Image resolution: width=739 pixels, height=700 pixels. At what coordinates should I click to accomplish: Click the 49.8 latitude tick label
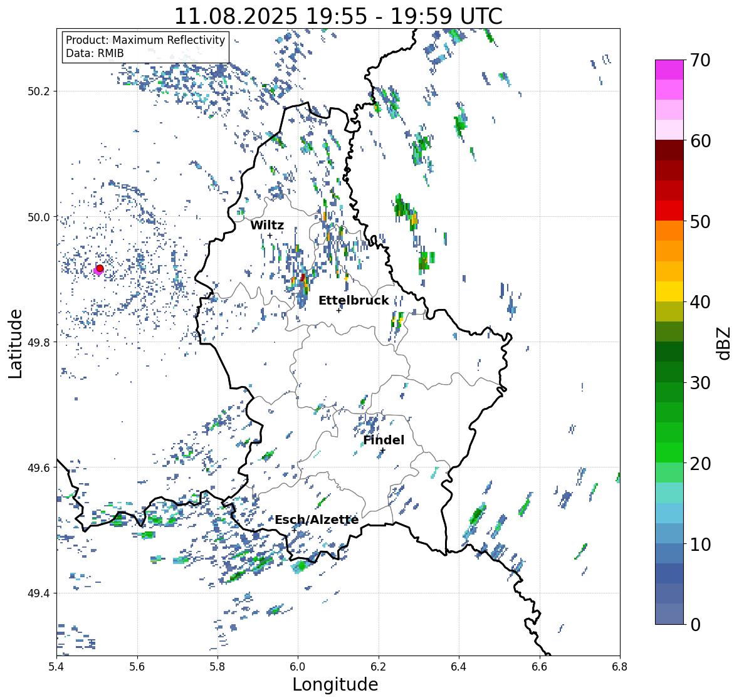click(x=39, y=342)
